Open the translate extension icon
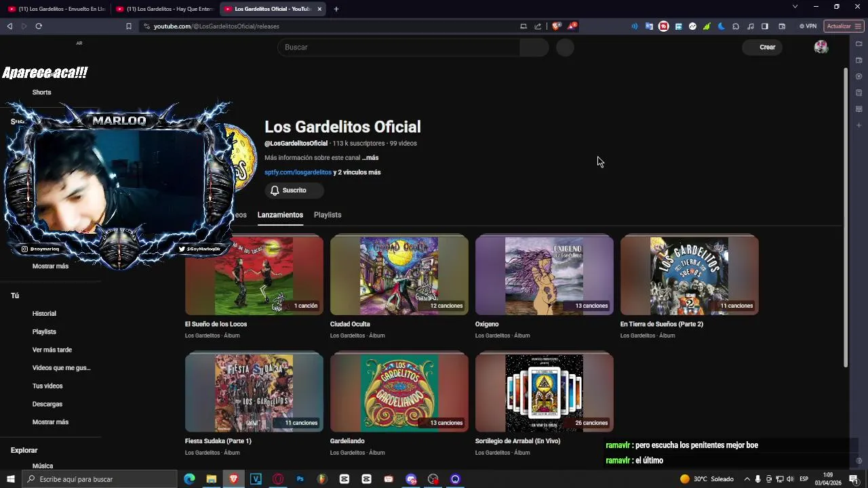 (649, 26)
